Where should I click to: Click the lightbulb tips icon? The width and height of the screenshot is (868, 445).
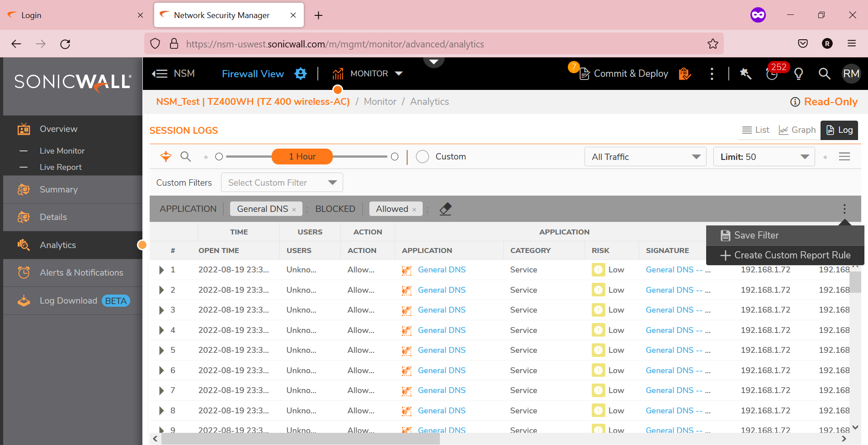799,74
